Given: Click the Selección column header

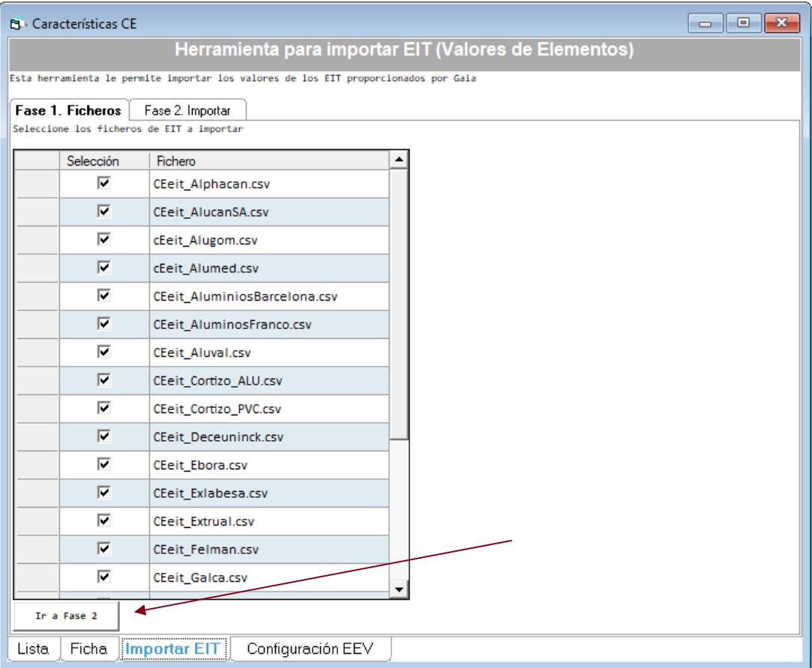Looking at the screenshot, I should click(x=104, y=161).
